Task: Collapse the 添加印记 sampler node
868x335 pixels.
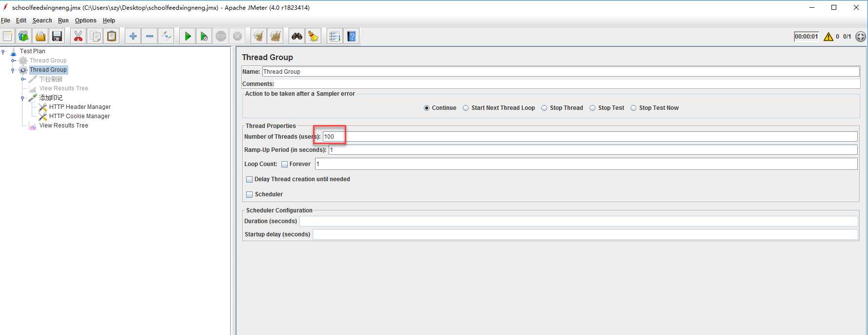Action: point(23,98)
